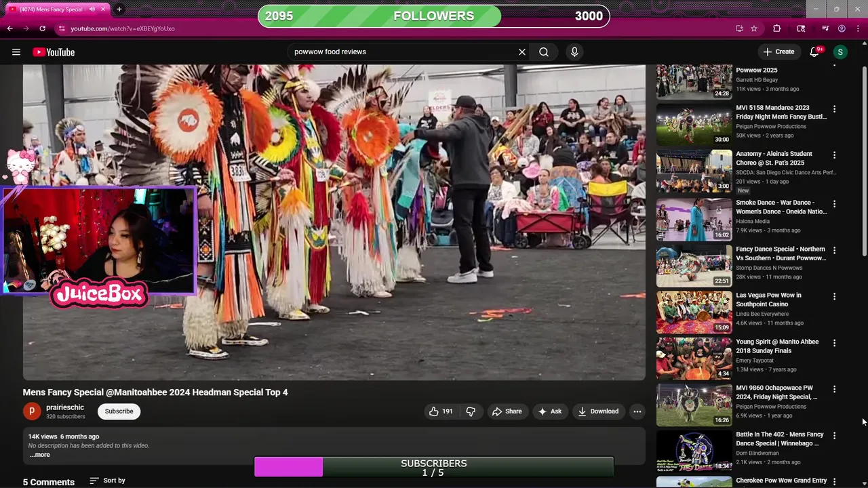Open the Sort by comments menu
Screen dimensions: 868x488
107,481
